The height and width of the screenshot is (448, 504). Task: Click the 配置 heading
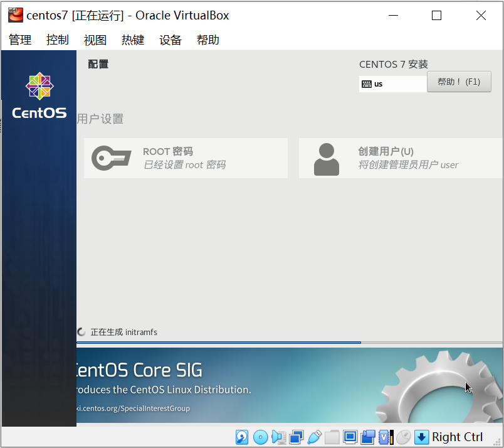(98, 65)
